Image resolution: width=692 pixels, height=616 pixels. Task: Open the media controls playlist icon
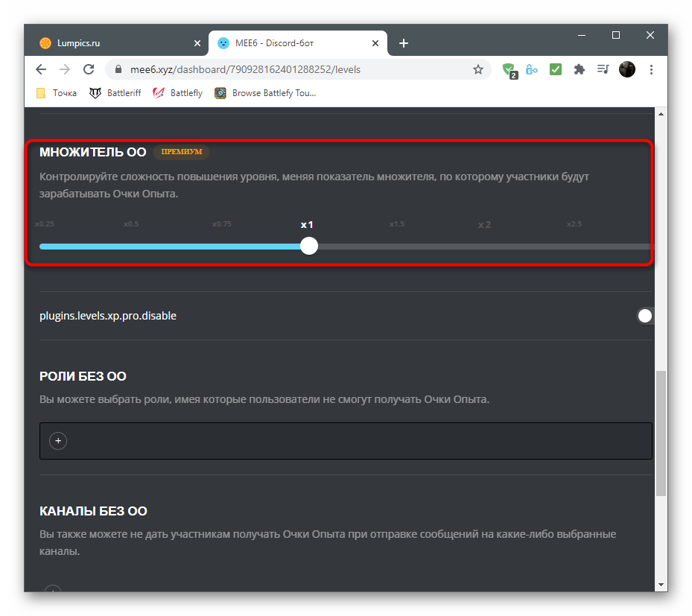(x=603, y=69)
